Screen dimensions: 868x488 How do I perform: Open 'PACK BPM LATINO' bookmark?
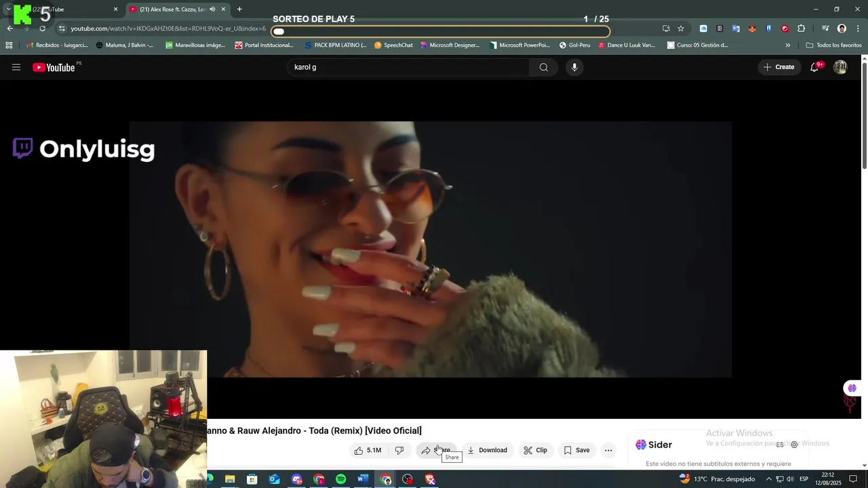335,45
